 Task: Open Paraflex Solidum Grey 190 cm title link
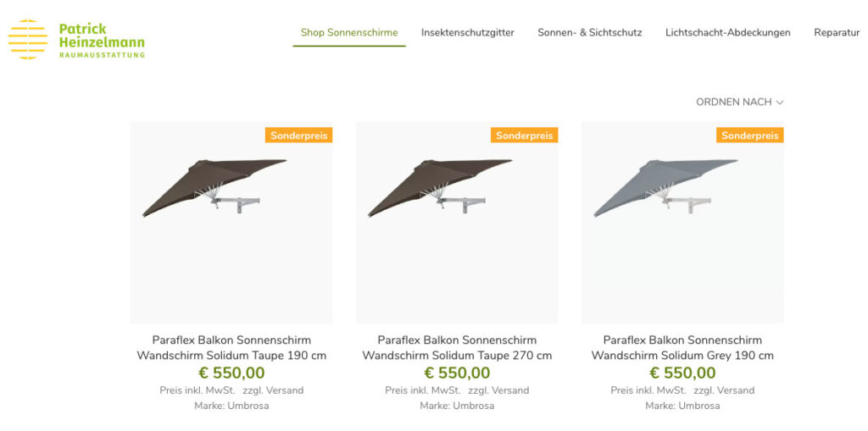[x=682, y=347]
